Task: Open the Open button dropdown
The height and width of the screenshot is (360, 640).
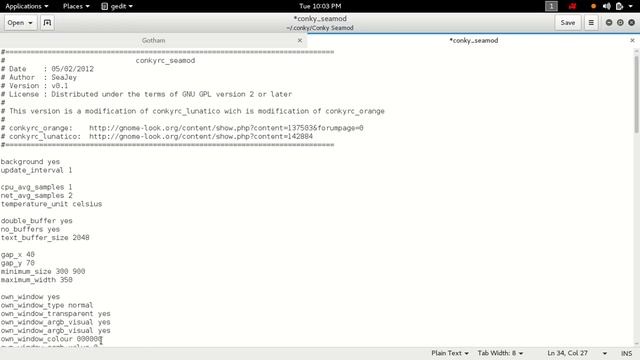Action: 20,23
